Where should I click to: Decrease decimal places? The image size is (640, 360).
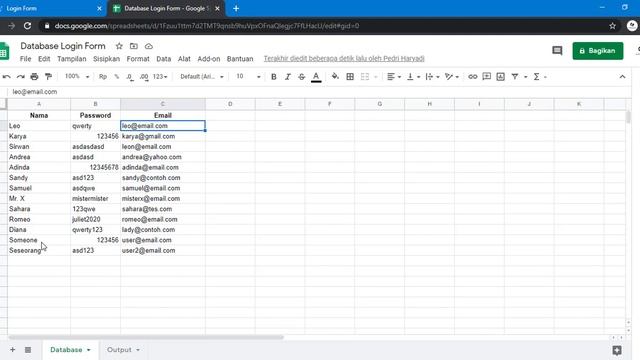(x=130, y=77)
